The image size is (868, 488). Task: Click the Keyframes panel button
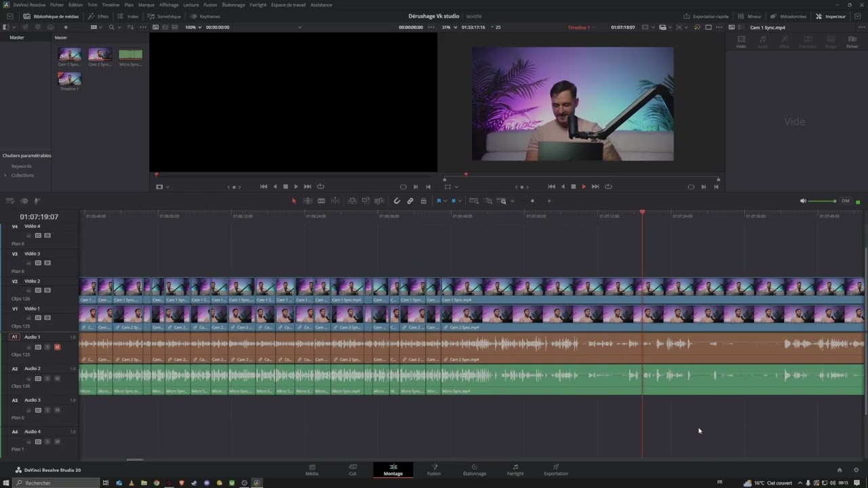[x=205, y=16]
